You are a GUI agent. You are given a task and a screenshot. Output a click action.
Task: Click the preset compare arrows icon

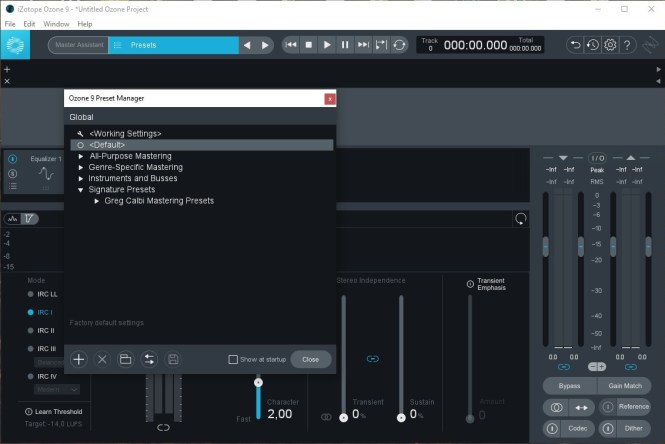[149, 360]
